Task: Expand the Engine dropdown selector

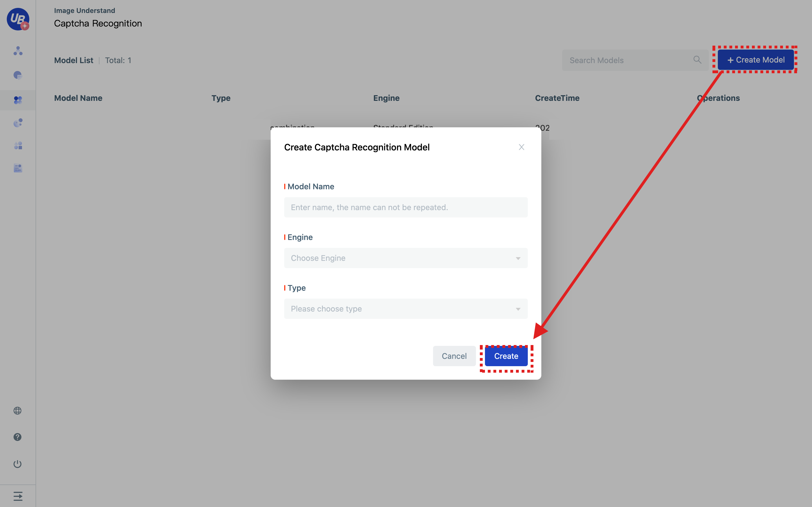Action: (406, 258)
